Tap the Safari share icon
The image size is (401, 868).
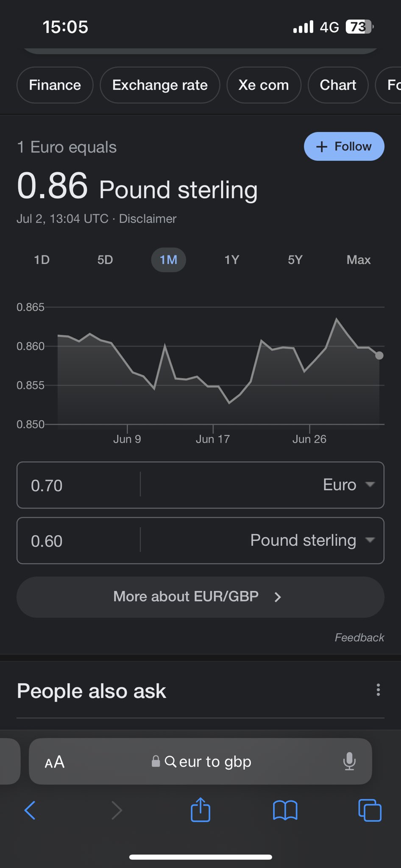pyautogui.click(x=200, y=810)
